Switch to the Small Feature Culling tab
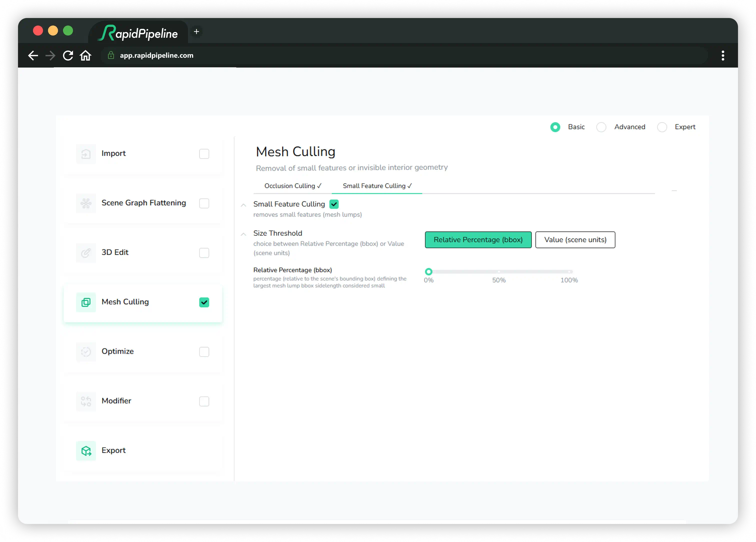Image resolution: width=756 pixels, height=542 pixels. pos(377,186)
